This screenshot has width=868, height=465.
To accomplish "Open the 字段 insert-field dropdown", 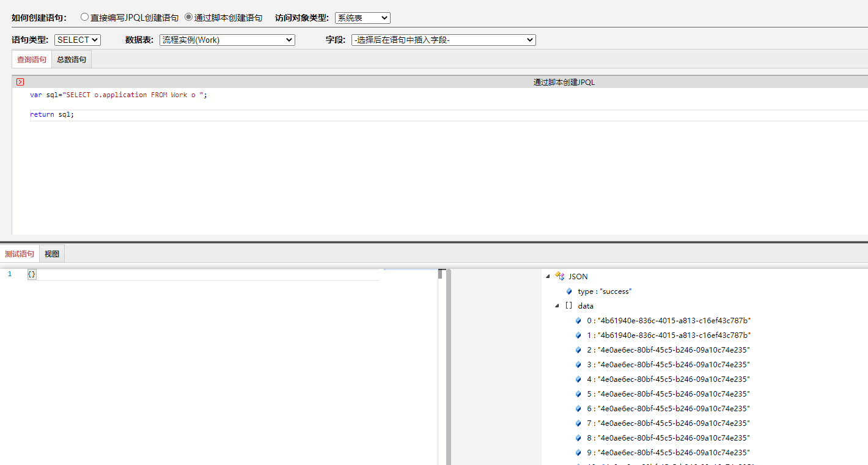I will pyautogui.click(x=443, y=40).
